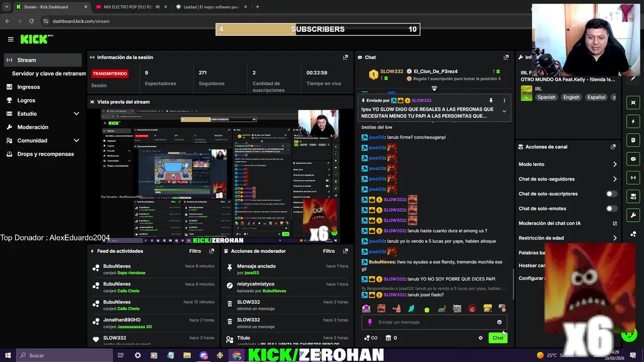This screenshot has height=362, width=644.
Task: Open Restricción de edad options arrow
Action: pyautogui.click(x=615, y=238)
